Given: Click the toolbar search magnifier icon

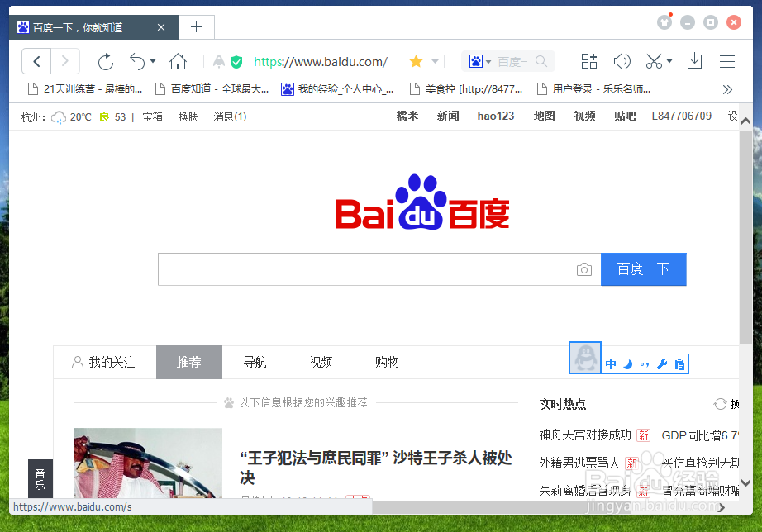Looking at the screenshot, I should (x=541, y=61).
